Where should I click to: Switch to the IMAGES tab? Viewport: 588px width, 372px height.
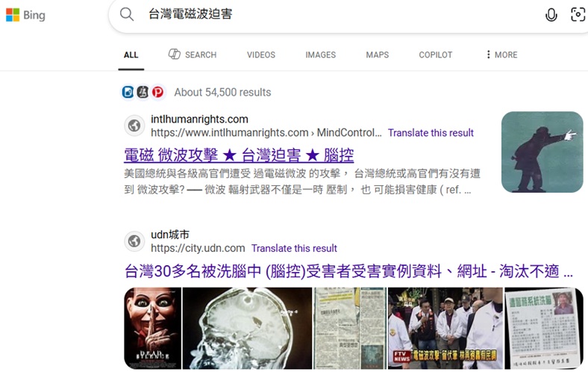point(321,55)
